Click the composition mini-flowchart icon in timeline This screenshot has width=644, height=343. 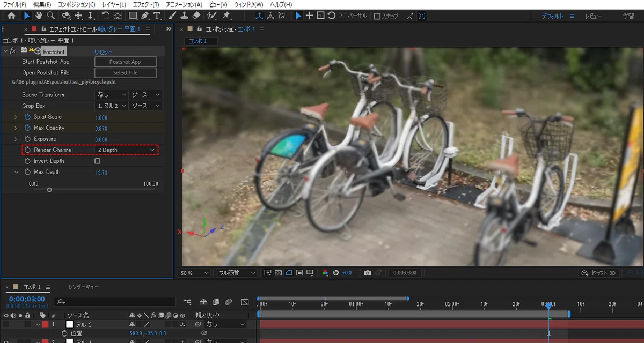[x=187, y=302]
